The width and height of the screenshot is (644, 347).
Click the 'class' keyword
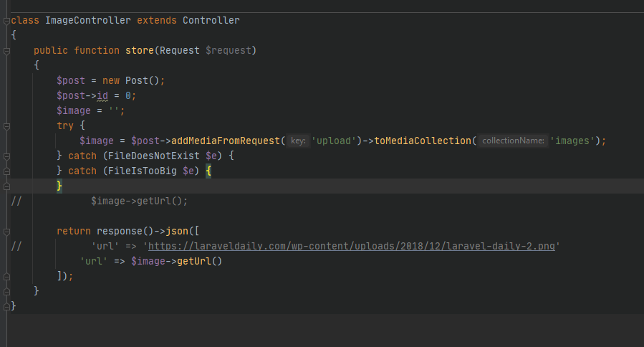click(25, 20)
